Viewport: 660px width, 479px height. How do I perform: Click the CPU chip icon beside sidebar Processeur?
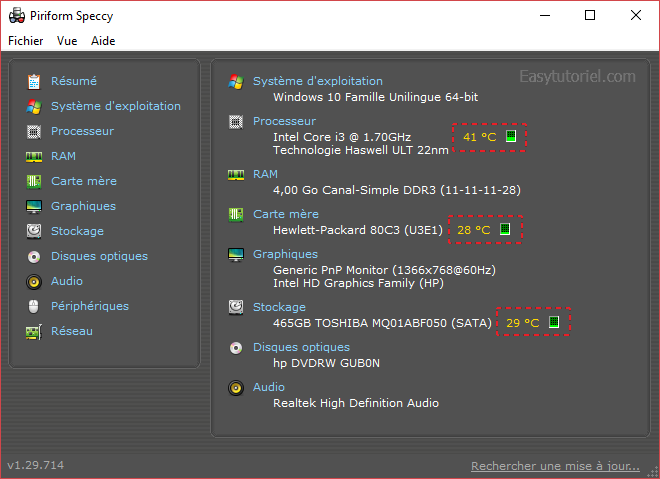[34, 132]
